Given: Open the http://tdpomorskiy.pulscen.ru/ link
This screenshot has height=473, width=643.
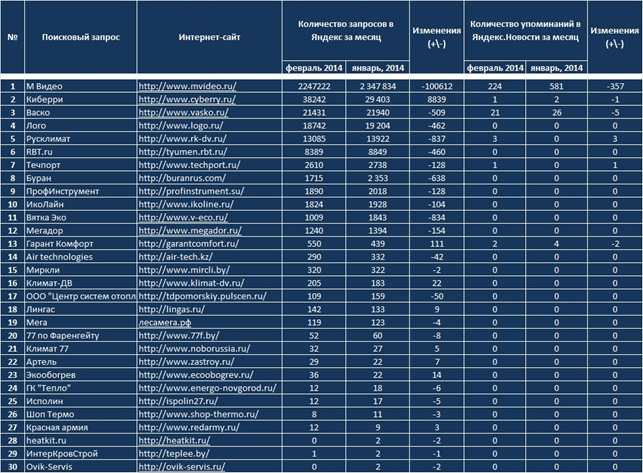Looking at the screenshot, I should click(203, 296).
